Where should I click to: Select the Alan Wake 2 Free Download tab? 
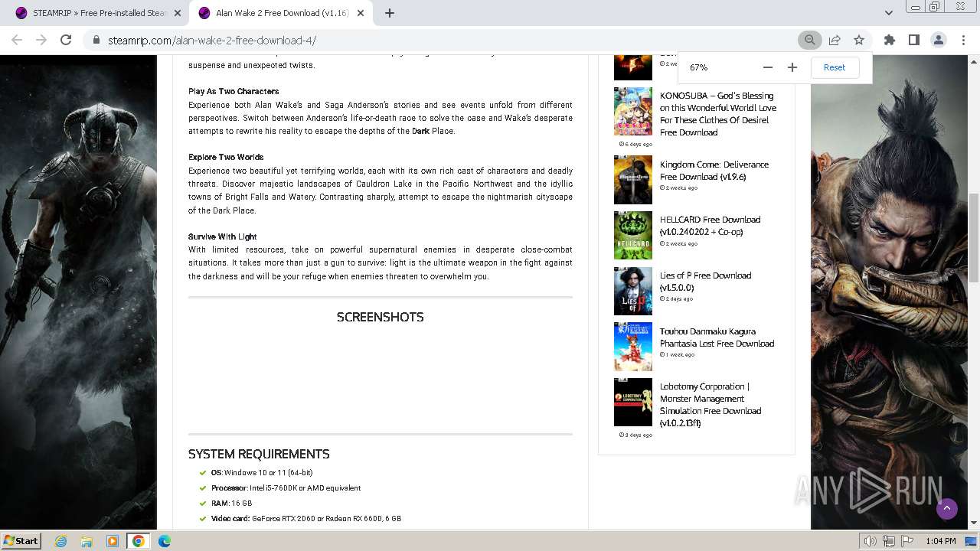[282, 13]
